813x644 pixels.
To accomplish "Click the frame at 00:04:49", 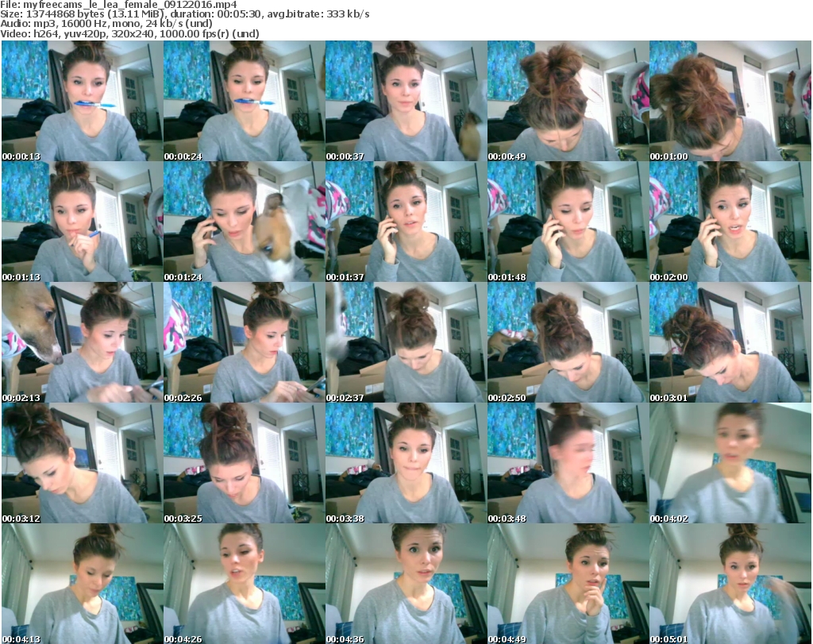I will pos(568,584).
